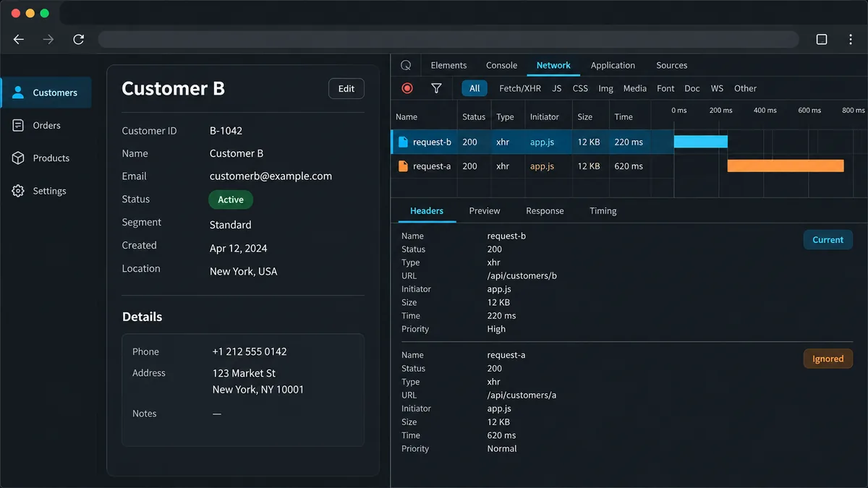The image size is (868, 488).
Task: Click the DevTools inspect element icon
Action: [x=406, y=65]
